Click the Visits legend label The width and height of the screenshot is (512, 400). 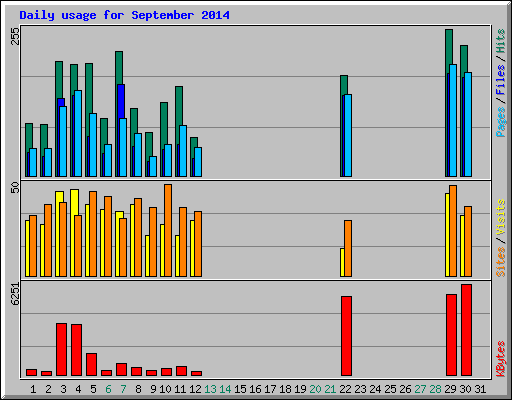click(501, 218)
